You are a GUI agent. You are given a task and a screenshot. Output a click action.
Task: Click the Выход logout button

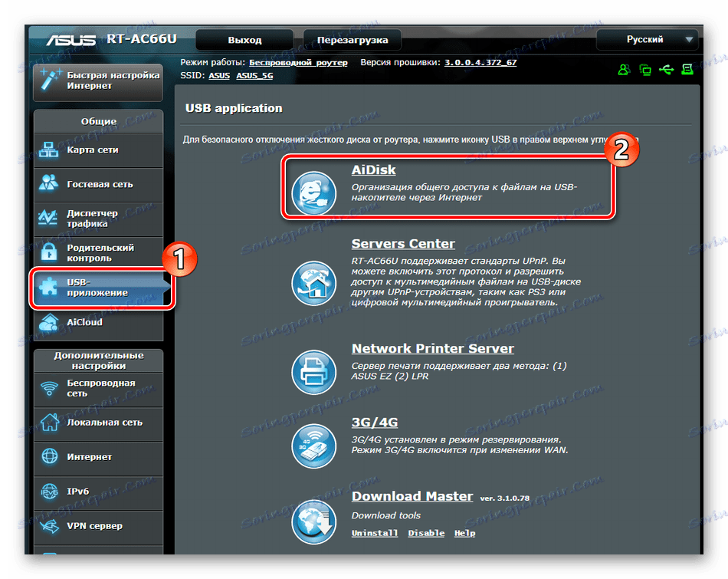[x=244, y=40]
